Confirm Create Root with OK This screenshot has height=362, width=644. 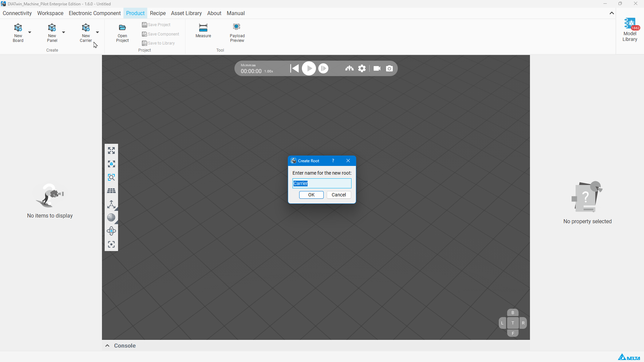pos(311,195)
